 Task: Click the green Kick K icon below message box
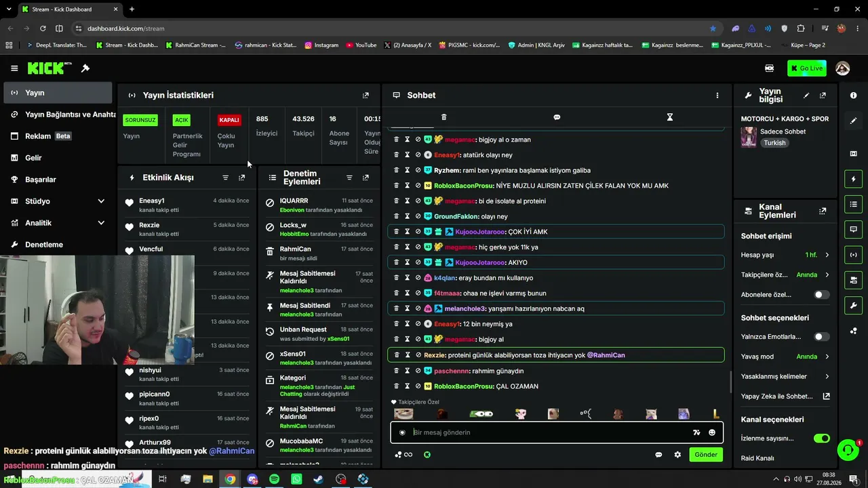click(x=427, y=455)
